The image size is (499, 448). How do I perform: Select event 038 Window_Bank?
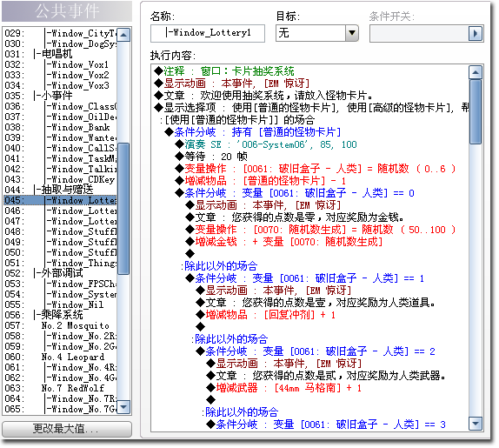tap(61, 127)
